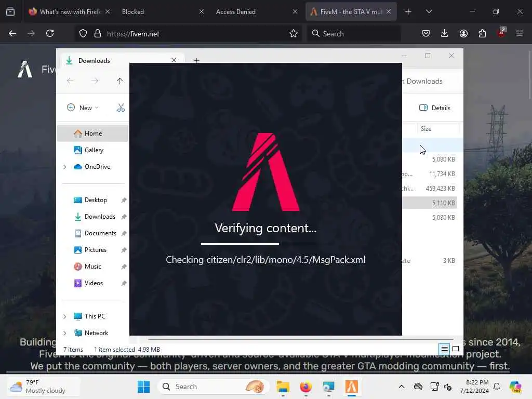Open Pocket save icon in Firefox
The image size is (532, 399).
[426, 34]
